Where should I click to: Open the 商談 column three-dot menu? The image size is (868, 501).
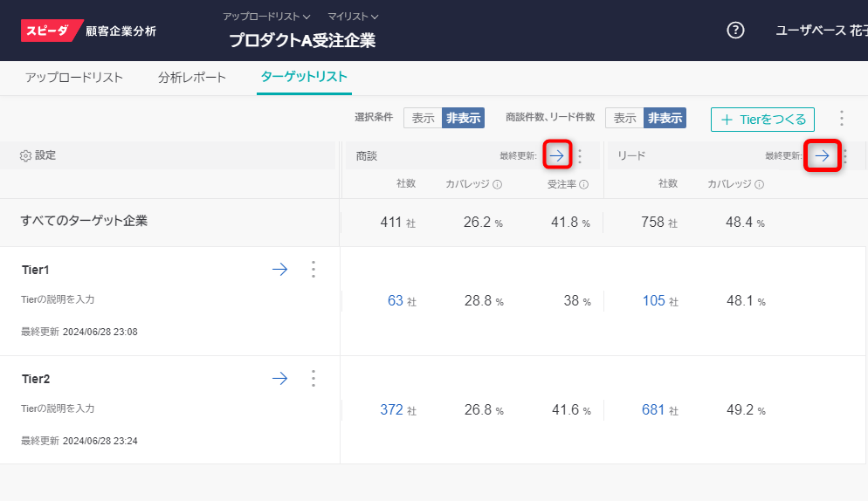click(x=580, y=156)
